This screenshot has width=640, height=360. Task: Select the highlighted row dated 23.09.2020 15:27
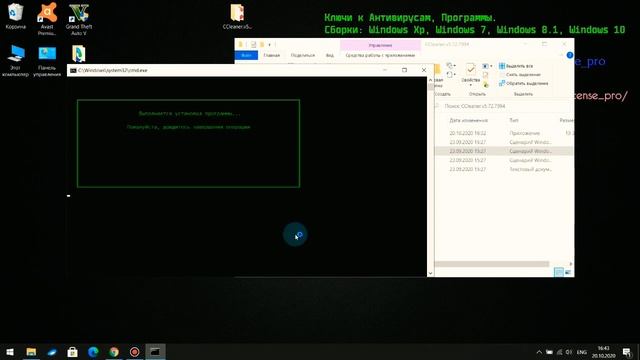pos(504,151)
